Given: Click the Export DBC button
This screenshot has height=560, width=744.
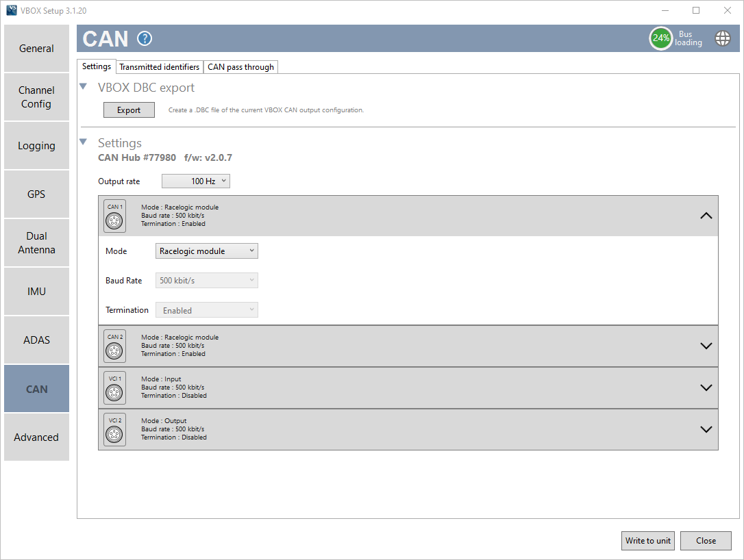Looking at the screenshot, I should coord(129,110).
